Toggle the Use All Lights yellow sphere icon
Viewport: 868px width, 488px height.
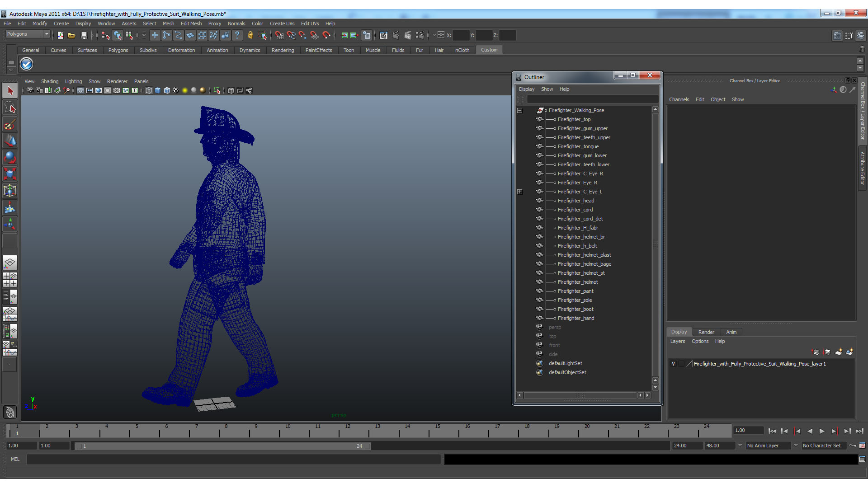coord(184,90)
